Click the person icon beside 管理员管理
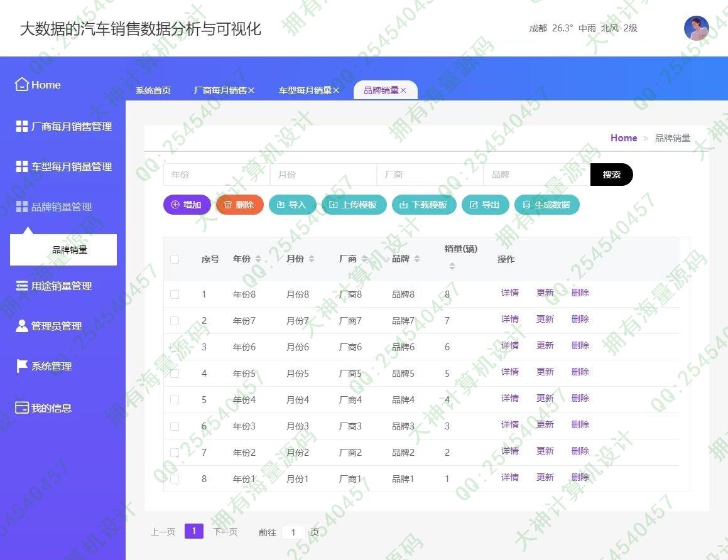728x560 pixels. (x=21, y=326)
